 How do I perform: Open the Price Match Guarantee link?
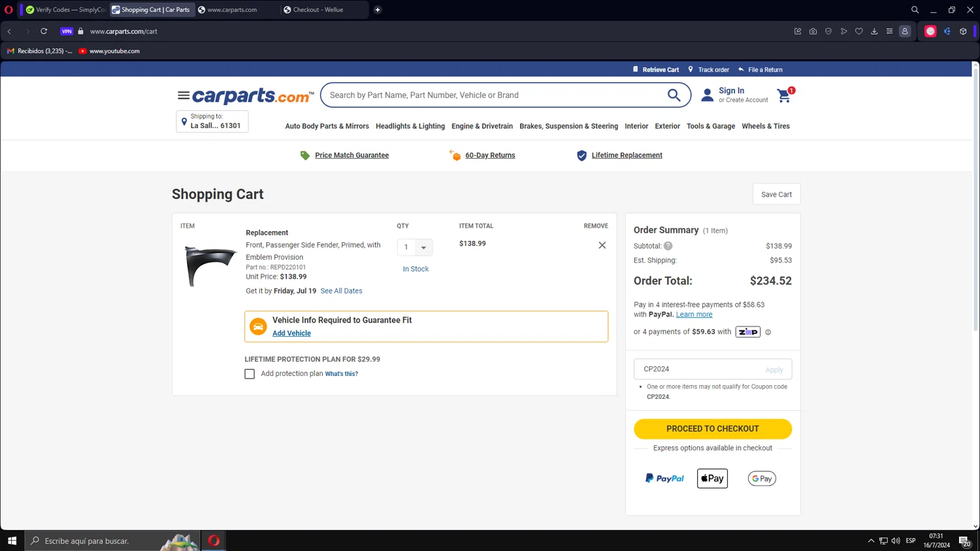[x=351, y=155]
